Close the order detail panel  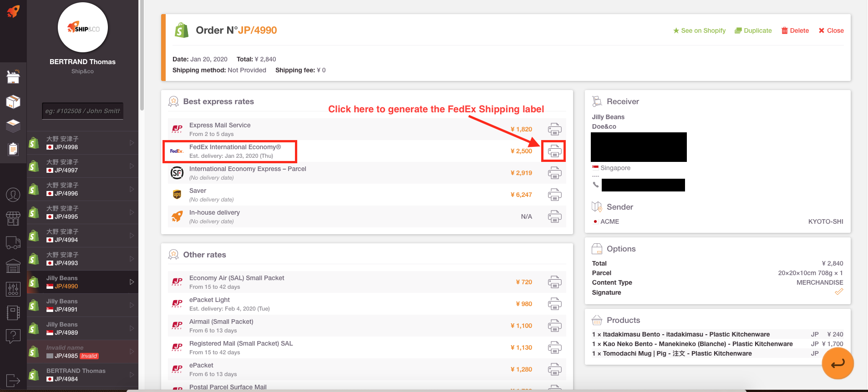tap(831, 30)
